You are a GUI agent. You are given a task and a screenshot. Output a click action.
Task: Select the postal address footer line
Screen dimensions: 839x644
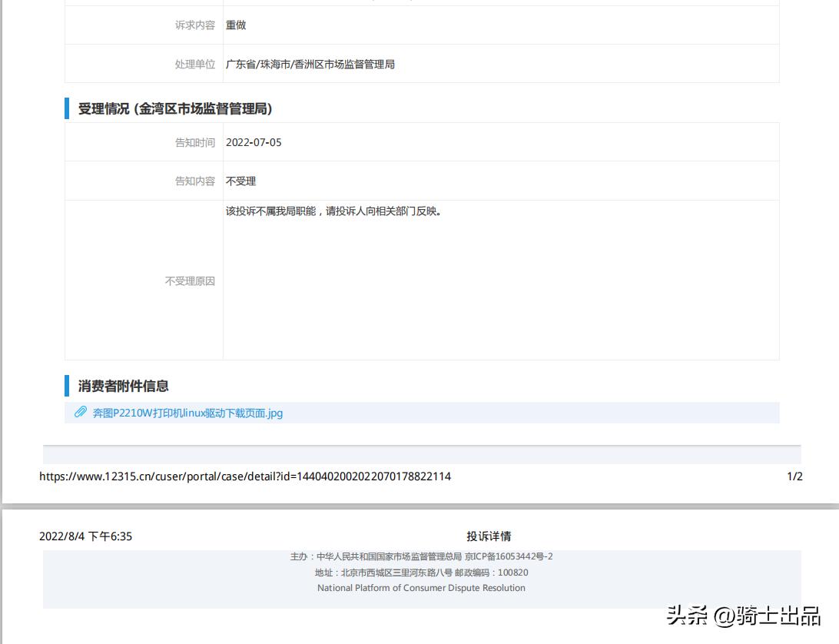(419, 572)
